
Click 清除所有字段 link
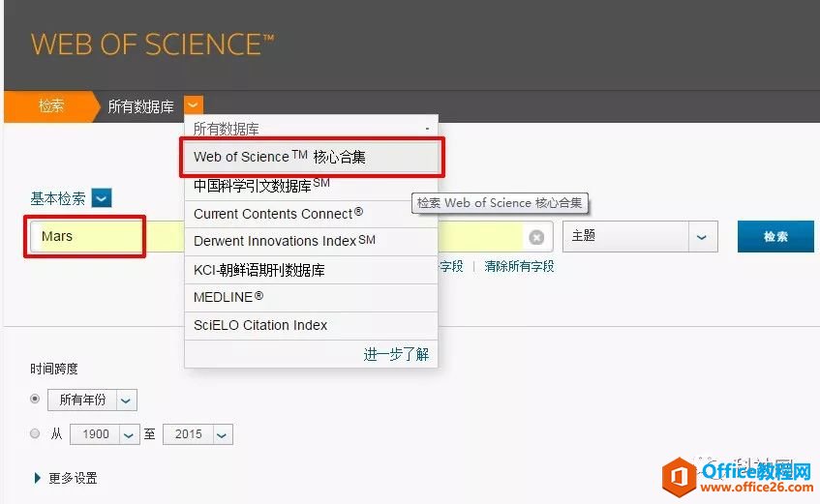(519, 267)
